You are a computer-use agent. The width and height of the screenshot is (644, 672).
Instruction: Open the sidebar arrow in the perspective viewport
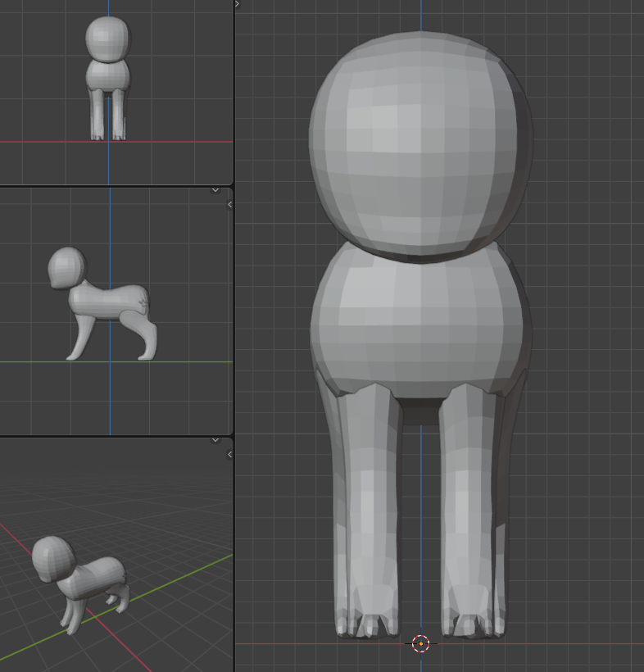[x=229, y=454]
